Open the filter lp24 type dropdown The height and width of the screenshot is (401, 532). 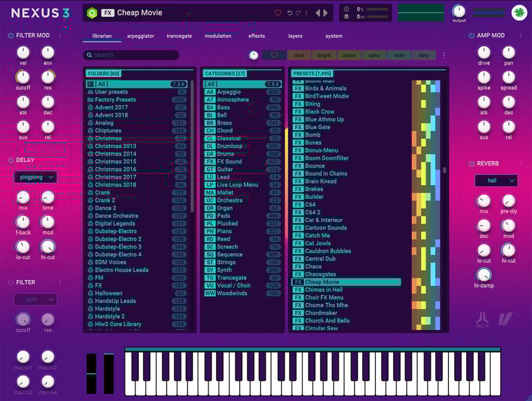[x=35, y=299]
